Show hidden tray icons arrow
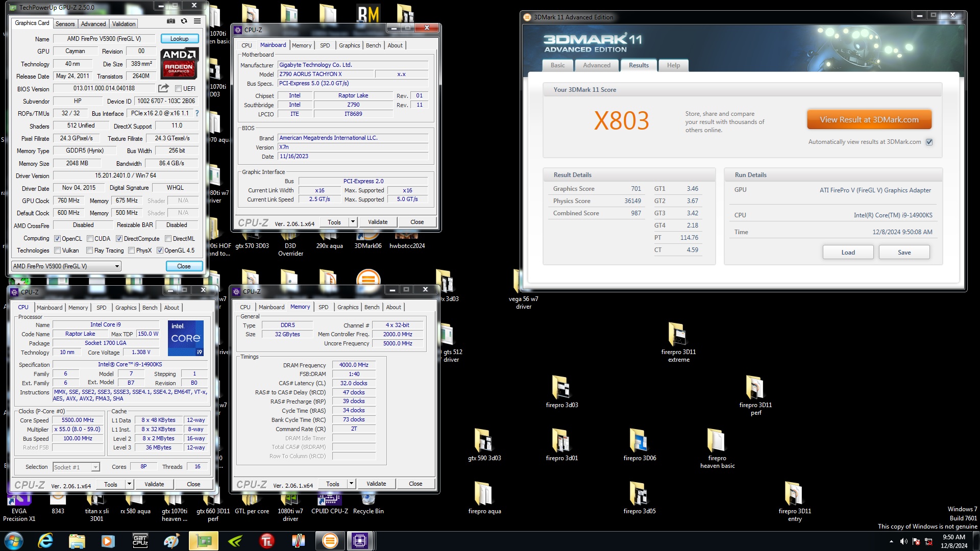 click(x=891, y=541)
